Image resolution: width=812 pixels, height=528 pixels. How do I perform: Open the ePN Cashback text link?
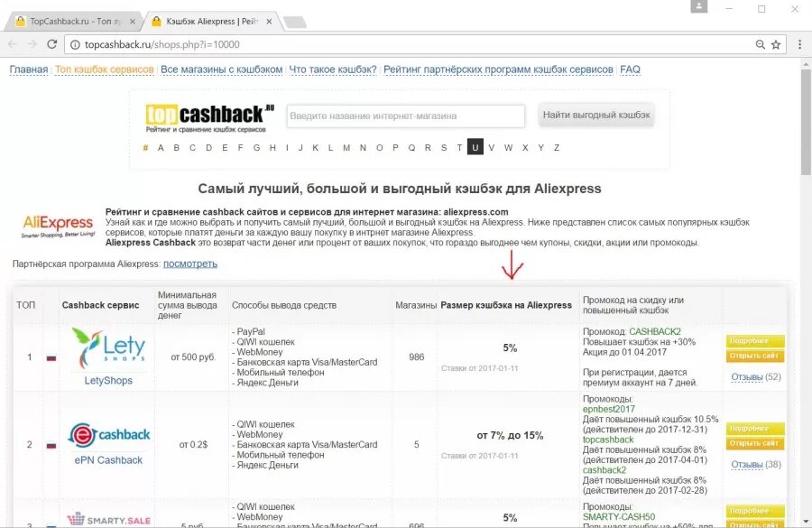(x=108, y=460)
